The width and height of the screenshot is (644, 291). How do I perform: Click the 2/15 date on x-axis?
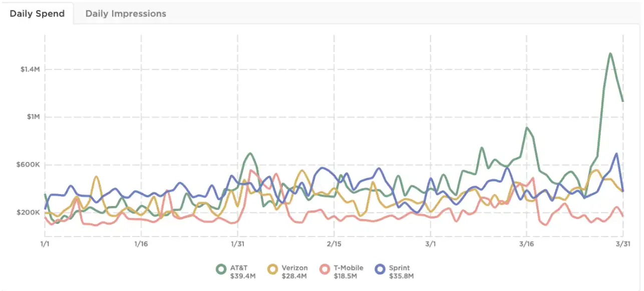pos(334,243)
